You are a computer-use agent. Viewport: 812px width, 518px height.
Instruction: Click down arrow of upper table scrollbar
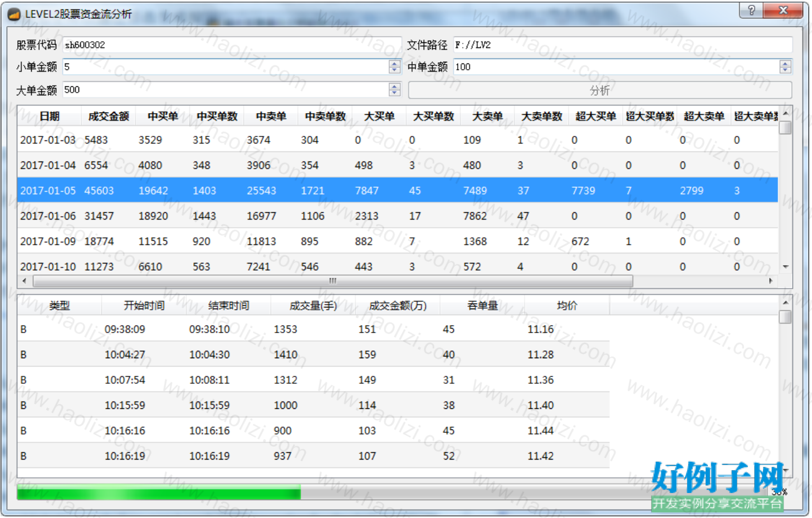[785, 267]
